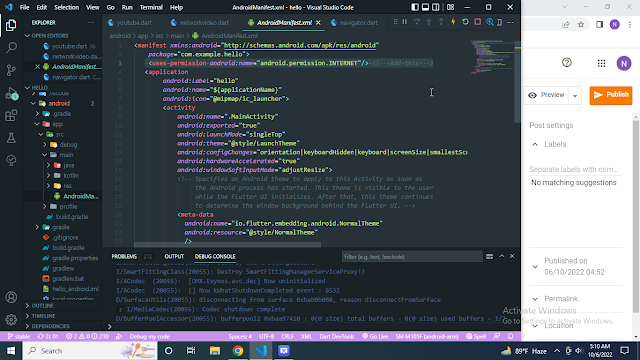Open the Source Control view
640x360 pixels.
click(x=11, y=70)
